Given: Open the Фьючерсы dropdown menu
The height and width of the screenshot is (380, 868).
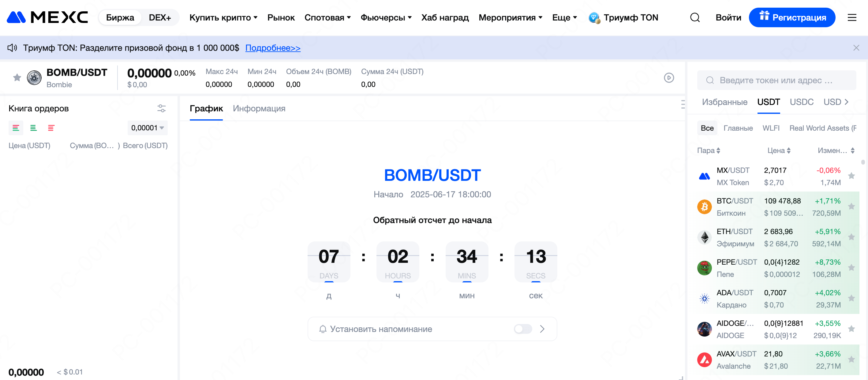Looking at the screenshot, I should click(x=386, y=17).
